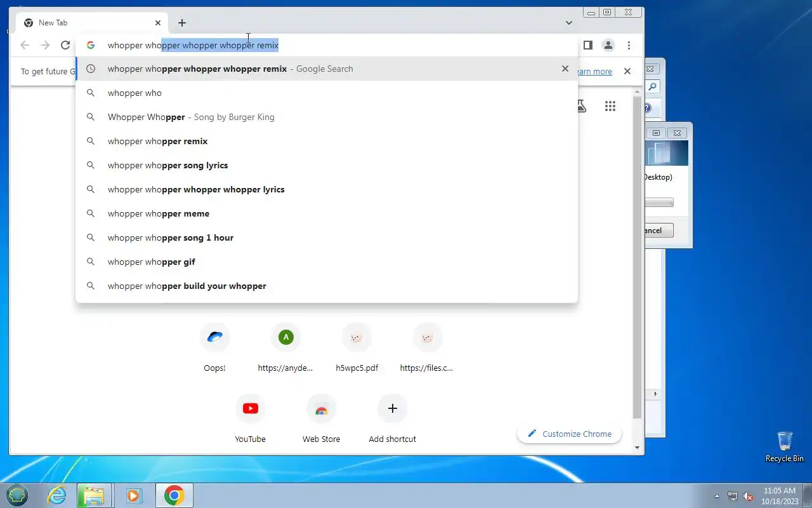This screenshot has width=812, height=508.
Task: Follow the Learn more link
Action: 594,72
